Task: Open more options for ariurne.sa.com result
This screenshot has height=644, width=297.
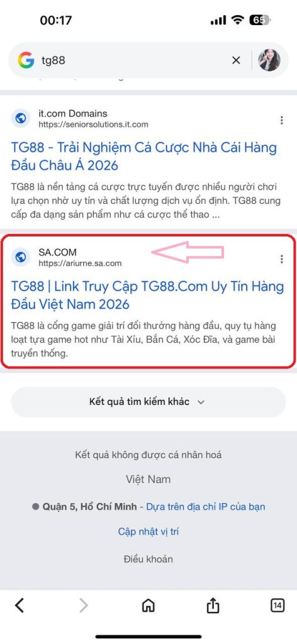Action: pos(281,258)
